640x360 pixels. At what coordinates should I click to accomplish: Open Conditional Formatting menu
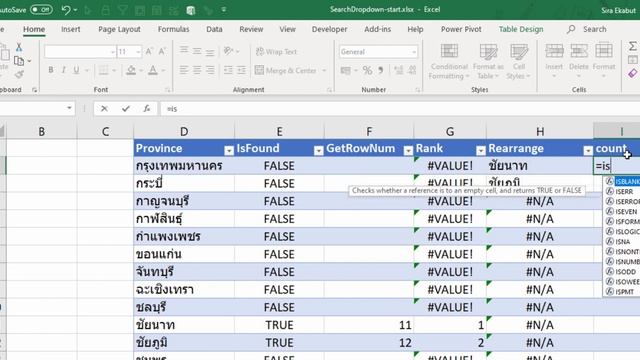tap(449, 62)
